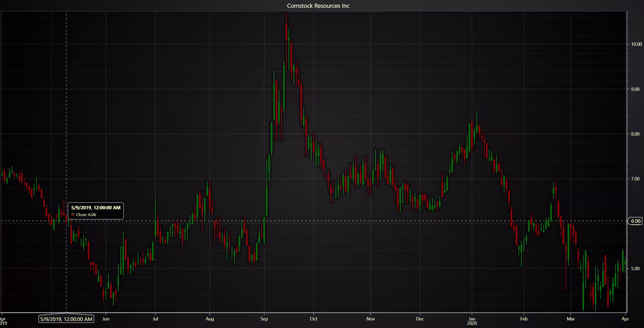Click the 8.00 price axis label

tap(635, 134)
